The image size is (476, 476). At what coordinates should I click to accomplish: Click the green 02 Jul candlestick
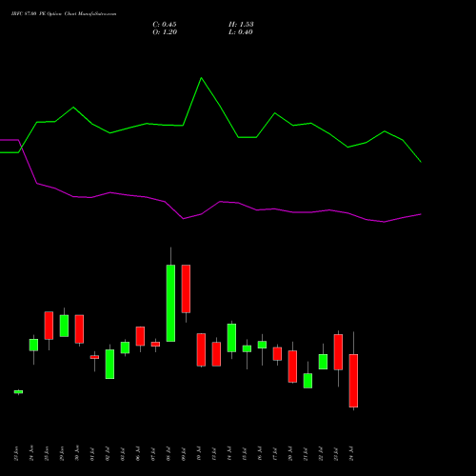pyautogui.click(x=109, y=364)
